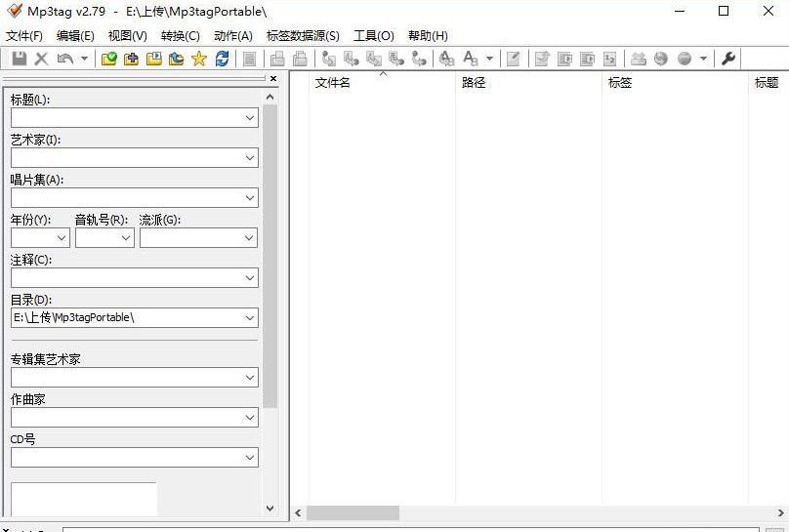Click the Load playlist folder icon

pos(154,59)
